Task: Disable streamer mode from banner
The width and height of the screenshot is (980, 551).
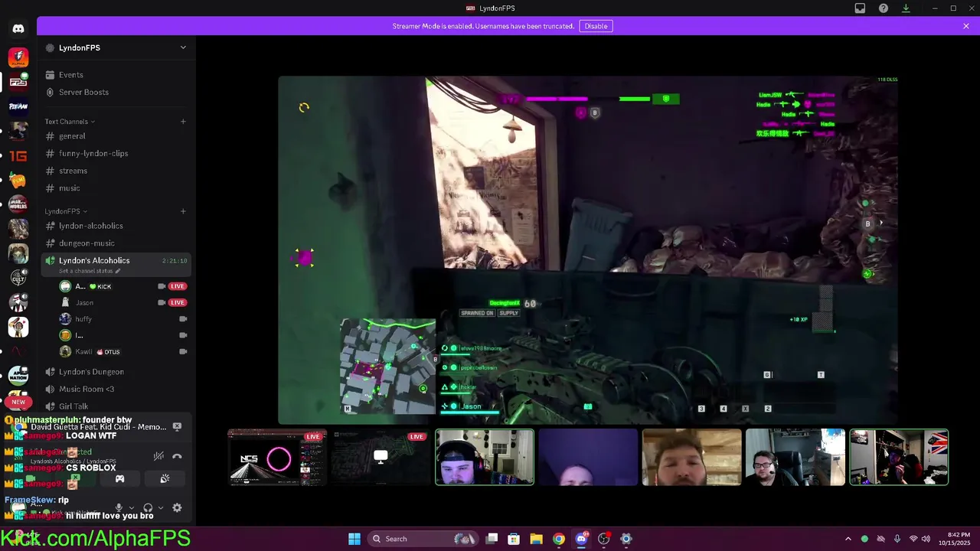Action: point(596,26)
